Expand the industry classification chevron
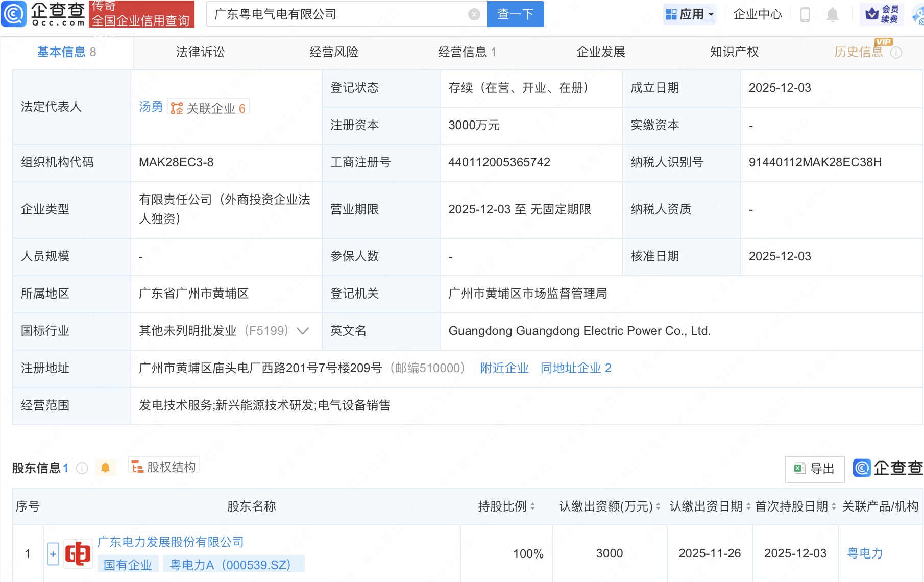This screenshot has height=582, width=924. [303, 331]
